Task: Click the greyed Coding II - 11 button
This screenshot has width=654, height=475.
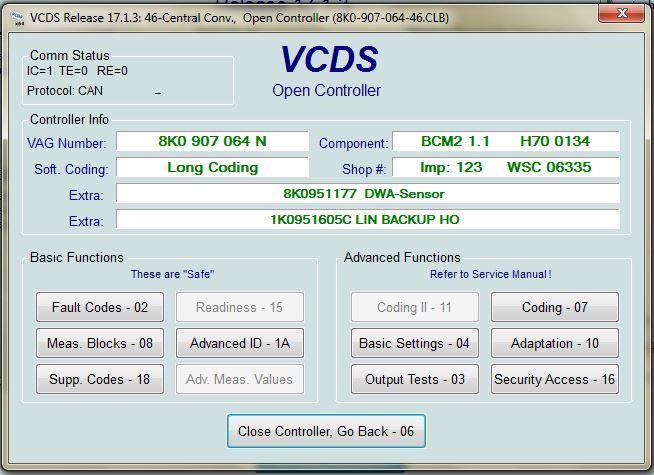Action: (415, 307)
